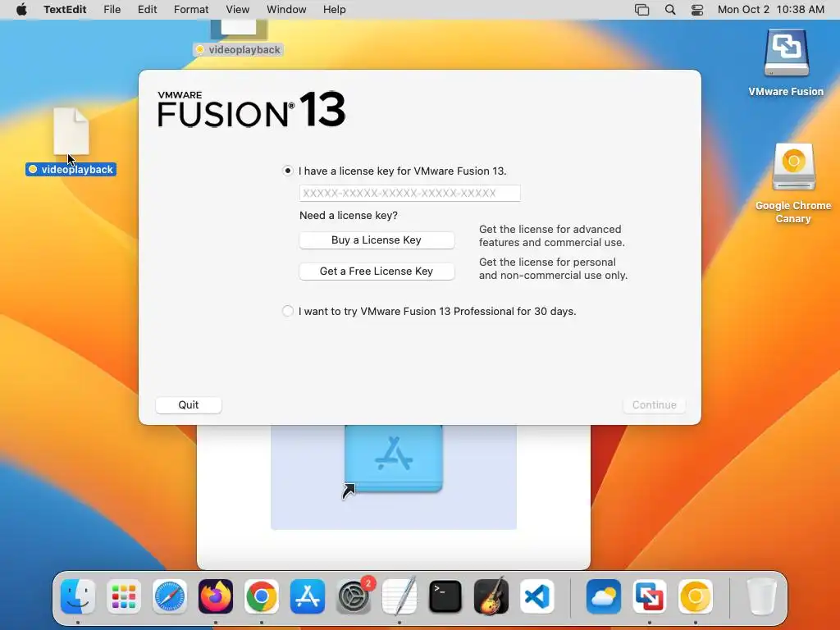Open Chrome Canary from the Dock

[x=696, y=596]
